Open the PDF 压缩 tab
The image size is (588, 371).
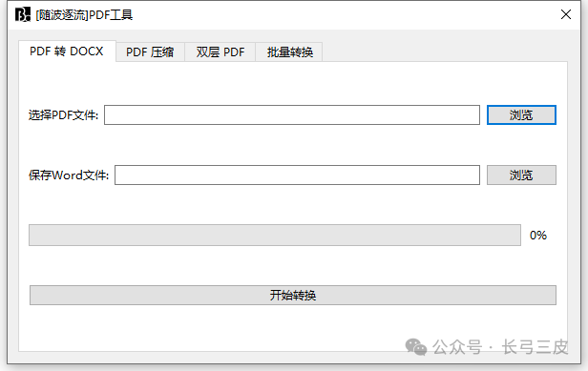pyautogui.click(x=150, y=52)
